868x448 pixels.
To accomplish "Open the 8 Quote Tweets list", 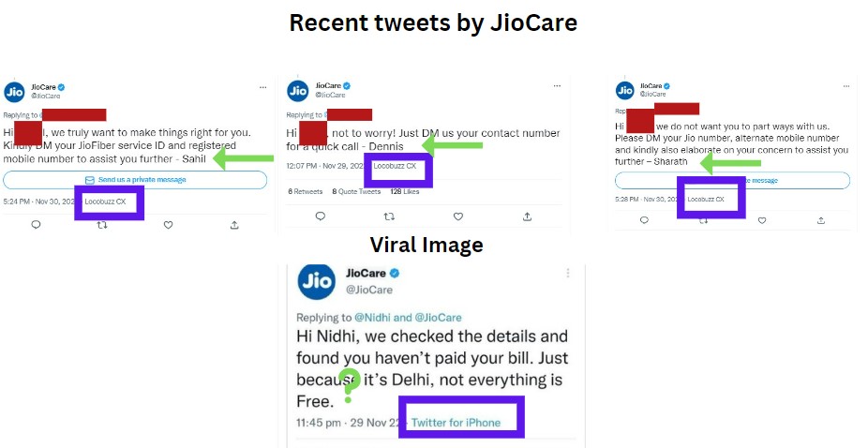I will coord(356,191).
